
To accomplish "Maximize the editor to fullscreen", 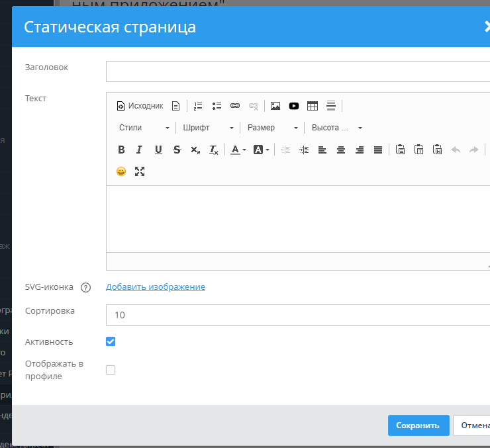I will click(140, 171).
